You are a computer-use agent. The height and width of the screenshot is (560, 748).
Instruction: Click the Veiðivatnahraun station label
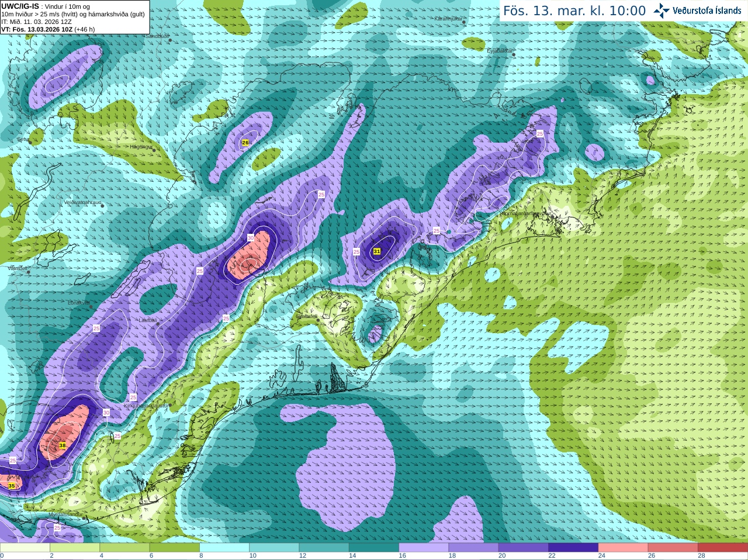[x=82, y=202]
